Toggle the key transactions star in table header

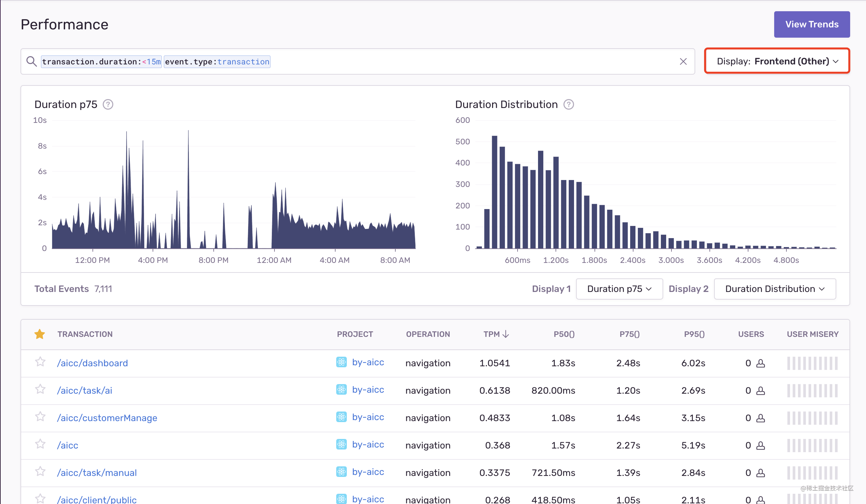coord(40,334)
